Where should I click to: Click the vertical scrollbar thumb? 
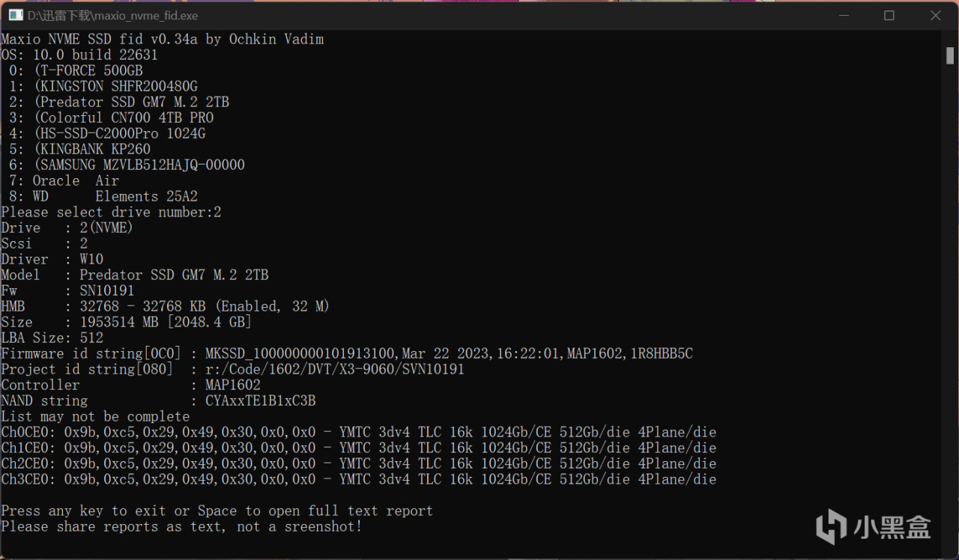coord(950,55)
